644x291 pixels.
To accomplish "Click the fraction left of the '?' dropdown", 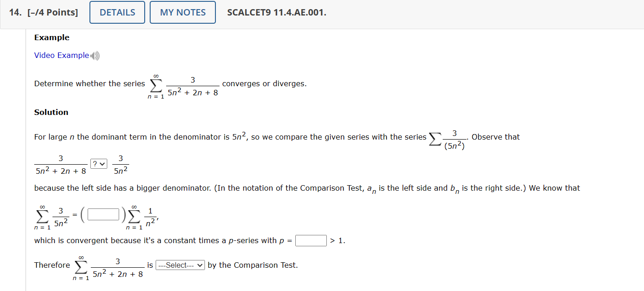I will [60, 165].
